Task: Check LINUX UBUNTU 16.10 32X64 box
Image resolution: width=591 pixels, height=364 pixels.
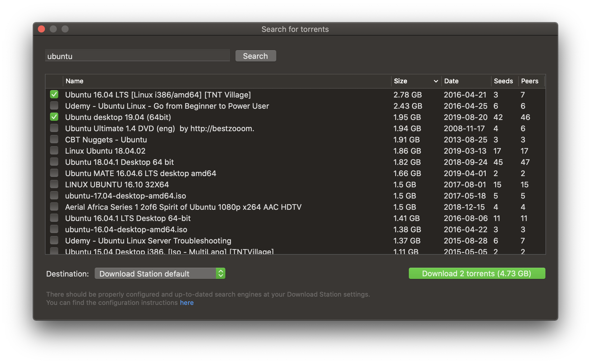Action: (x=54, y=184)
